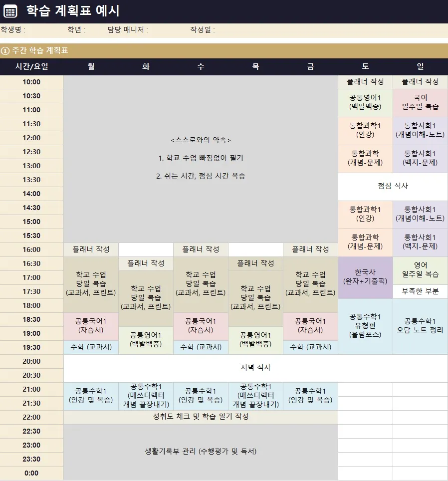The width and height of the screenshot is (448, 481).
Task: Click the 22:00 time cell
Action: (31, 417)
